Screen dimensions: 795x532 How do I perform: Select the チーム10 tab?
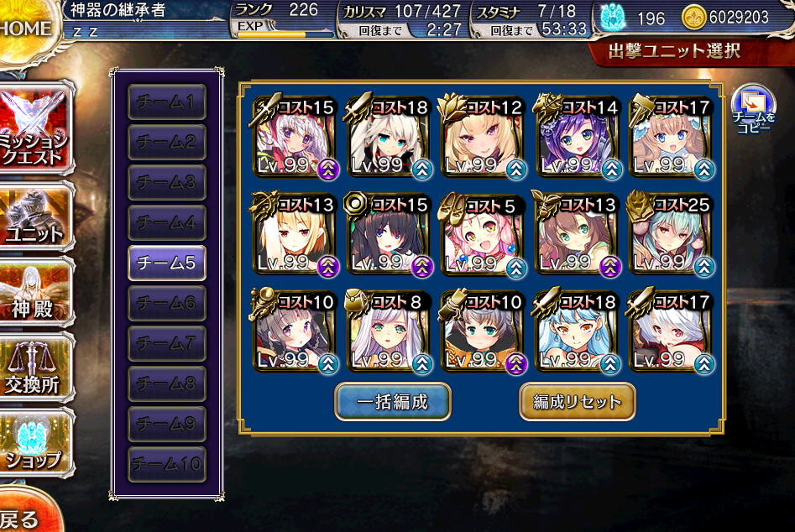tap(167, 463)
